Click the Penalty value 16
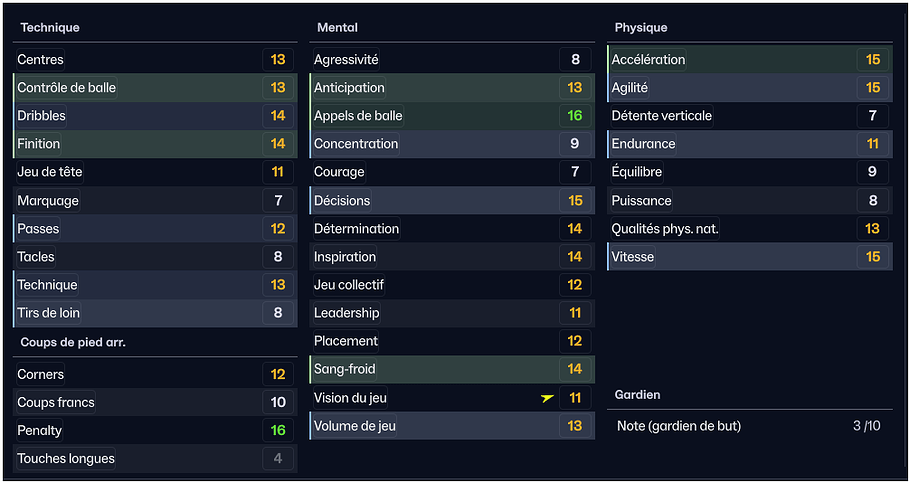This screenshot has height=483, width=910. coord(278,431)
